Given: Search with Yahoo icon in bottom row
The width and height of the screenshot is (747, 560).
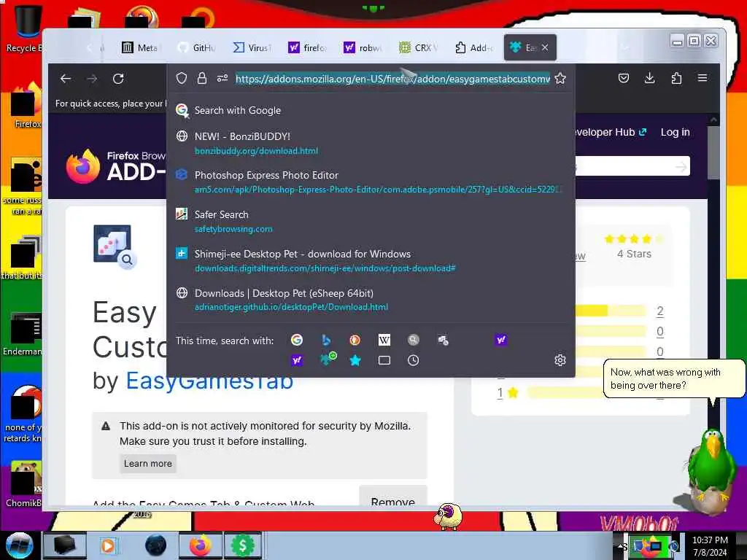Looking at the screenshot, I should [297, 360].
